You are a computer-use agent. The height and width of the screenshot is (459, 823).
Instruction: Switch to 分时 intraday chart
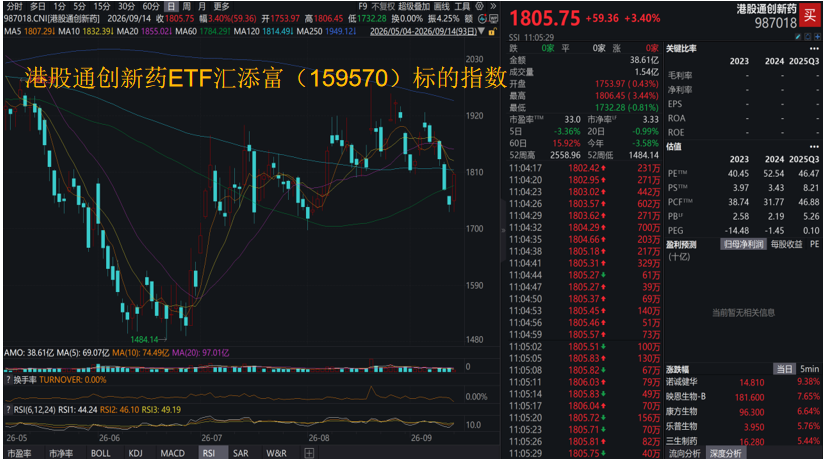(x=15, y=6)
